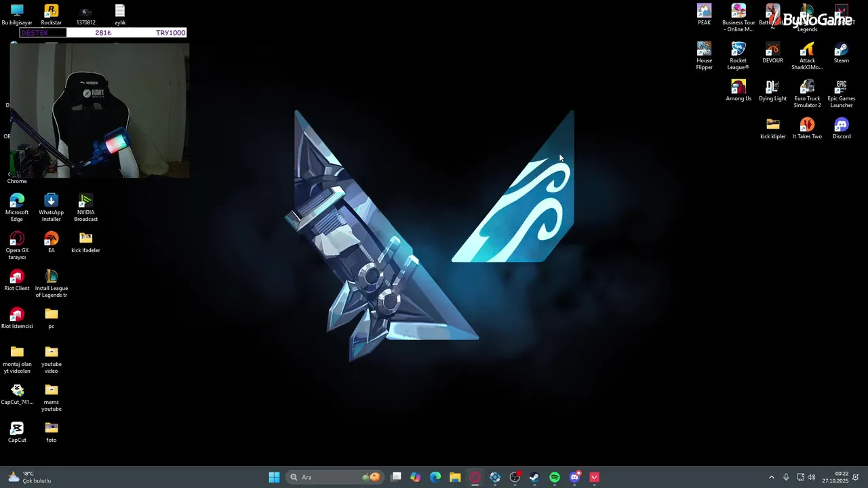
Task: Launch DEVOUR game shortcut
Action: pyautogui.click(x=772, y=52)
